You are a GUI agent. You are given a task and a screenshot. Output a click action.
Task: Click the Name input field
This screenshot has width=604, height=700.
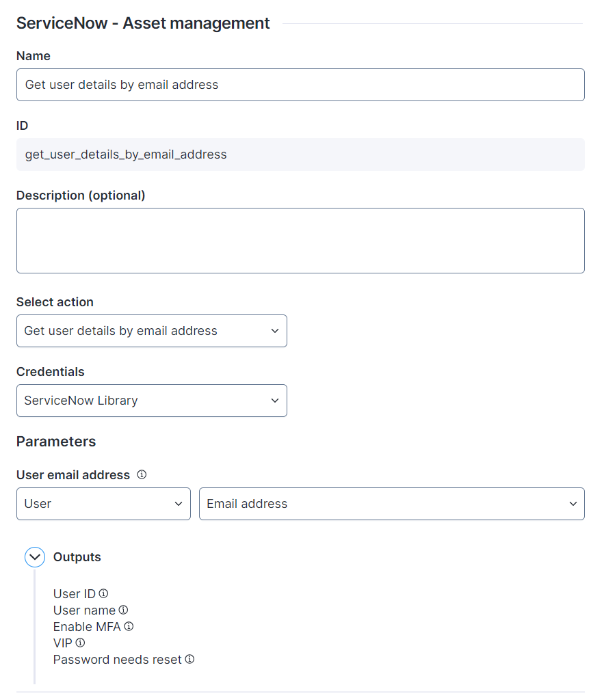point(301,85)
